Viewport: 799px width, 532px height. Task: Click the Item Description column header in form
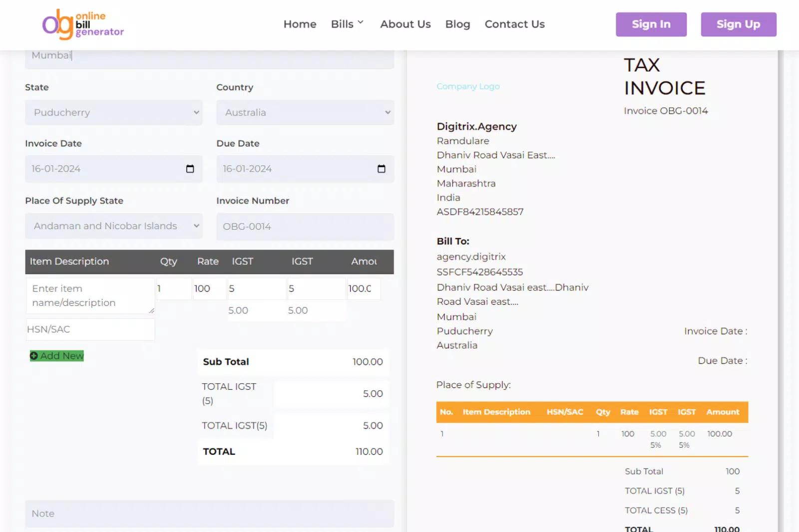pos(69,262)
